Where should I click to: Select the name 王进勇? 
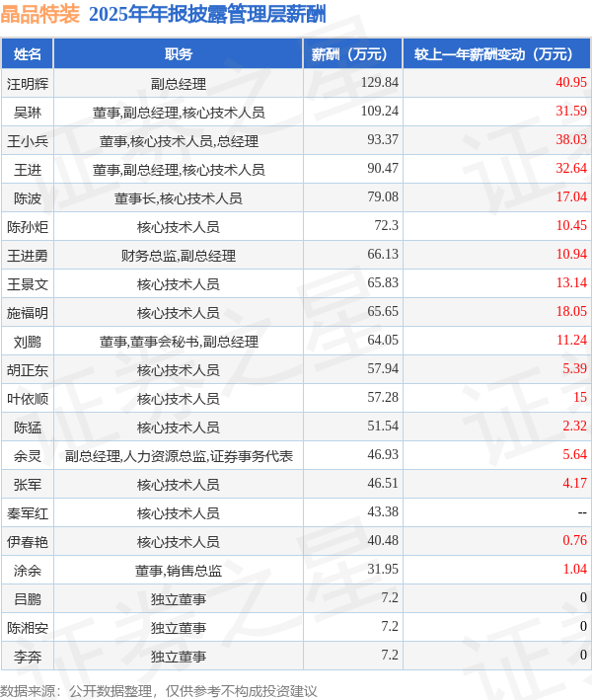coord(28,256)
